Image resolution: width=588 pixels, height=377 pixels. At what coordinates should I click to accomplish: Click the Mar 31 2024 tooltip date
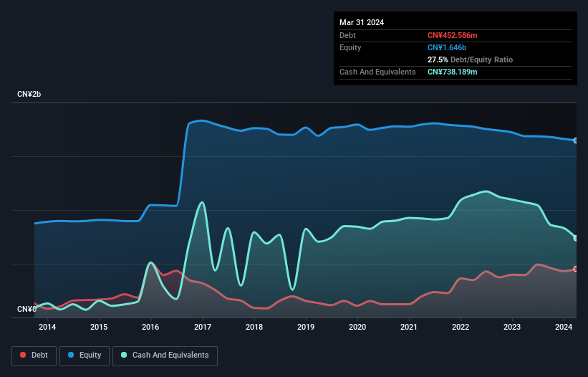362,22
